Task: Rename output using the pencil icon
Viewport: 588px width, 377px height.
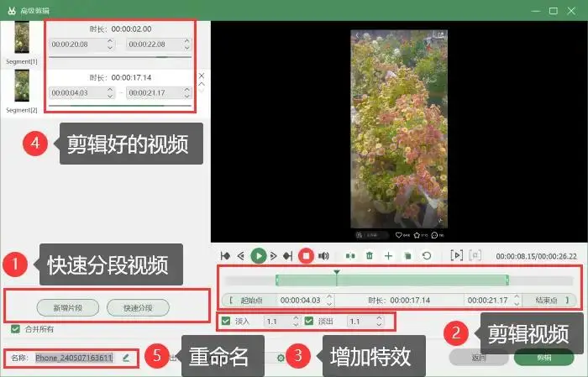Action: coord(126,358)
